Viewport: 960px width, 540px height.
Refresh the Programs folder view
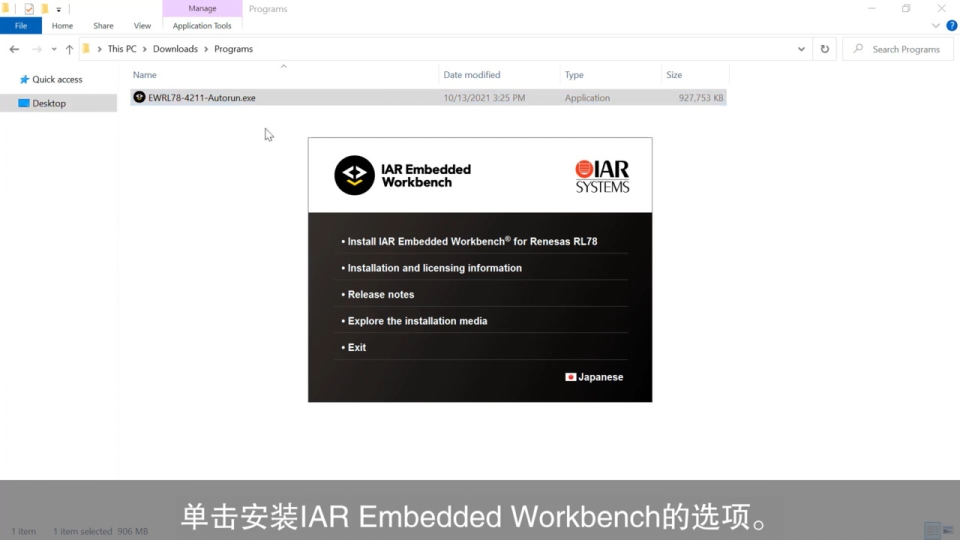[x=825, y=49]
